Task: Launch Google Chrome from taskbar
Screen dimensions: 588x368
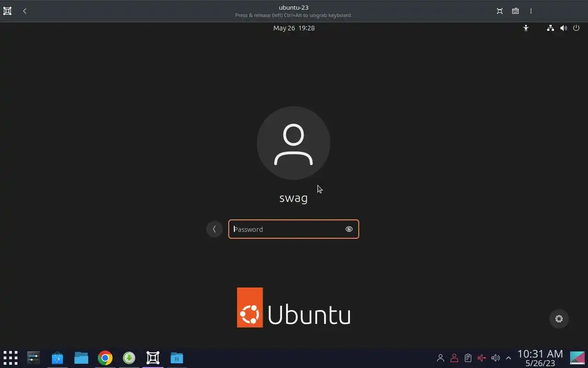Action: click(x=105, y=358)
